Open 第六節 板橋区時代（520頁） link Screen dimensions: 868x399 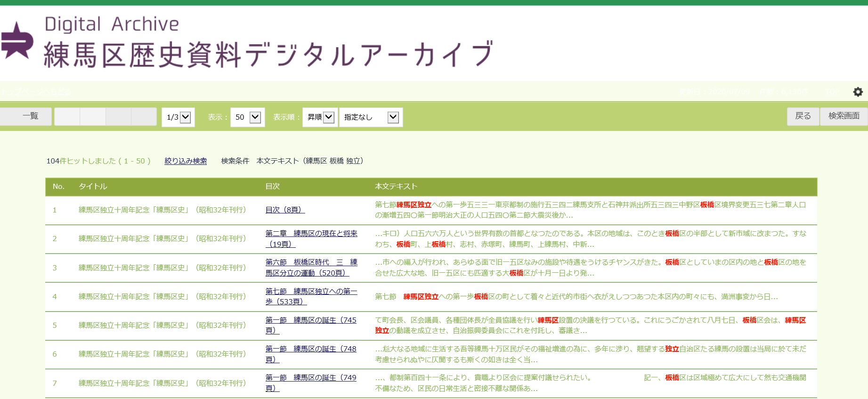[311, 268]
